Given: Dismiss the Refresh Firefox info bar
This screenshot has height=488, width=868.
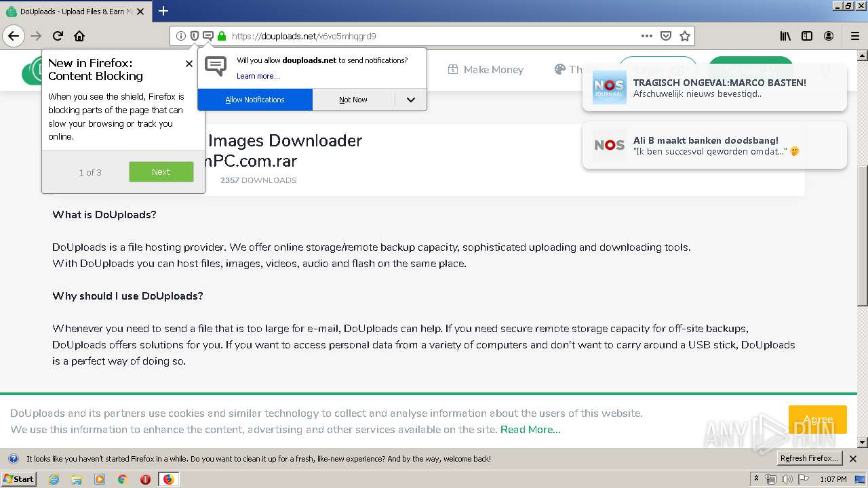Looking at the screenshot, I should pos(853,459).
